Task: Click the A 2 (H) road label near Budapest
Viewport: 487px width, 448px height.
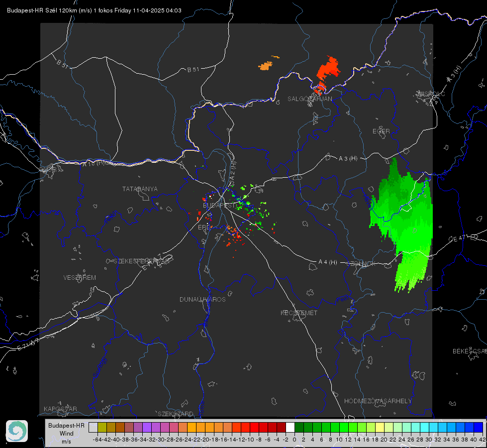Action: (233, 170)
